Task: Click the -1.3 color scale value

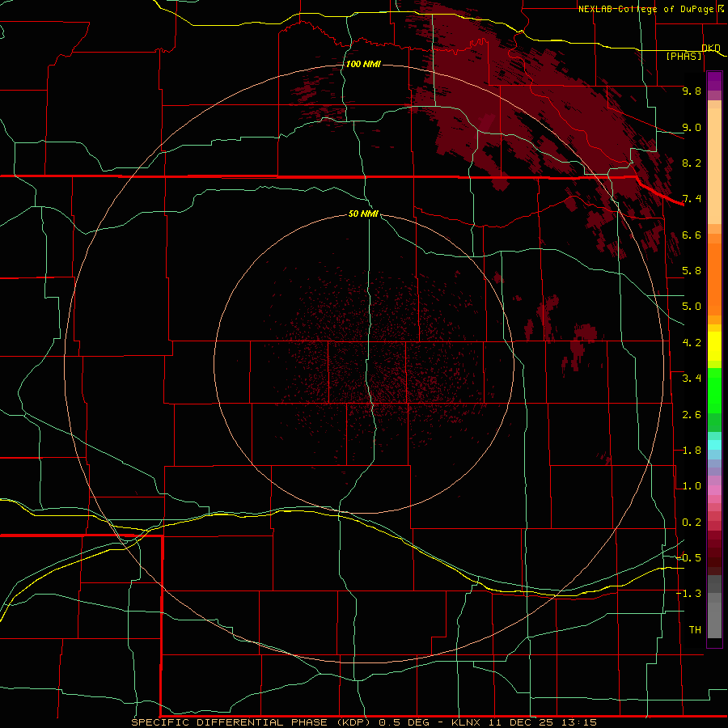Action: click(688, 594)
